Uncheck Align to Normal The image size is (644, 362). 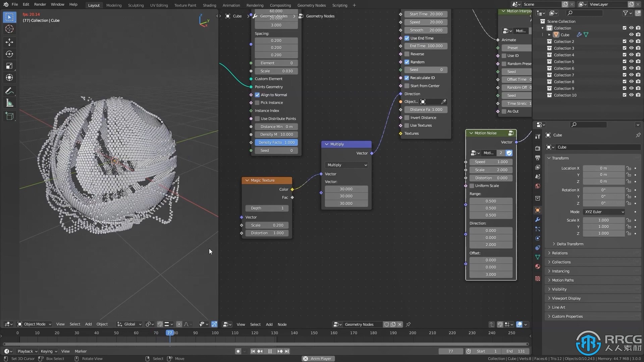257,95
